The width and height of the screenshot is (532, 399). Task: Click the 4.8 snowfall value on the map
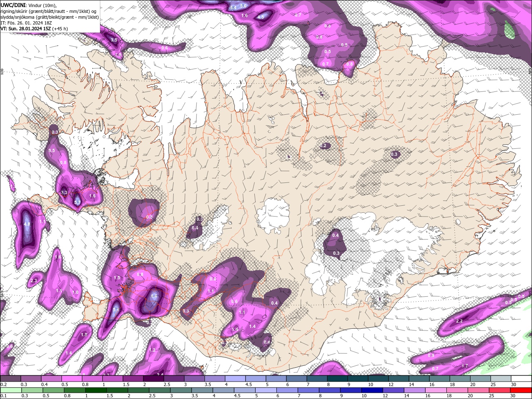click(27, 224)
